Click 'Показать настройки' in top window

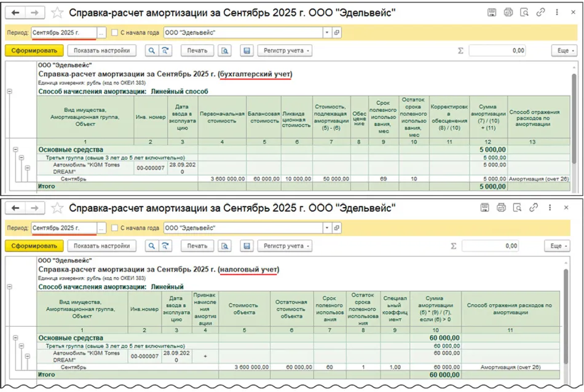tap(101, 50)
